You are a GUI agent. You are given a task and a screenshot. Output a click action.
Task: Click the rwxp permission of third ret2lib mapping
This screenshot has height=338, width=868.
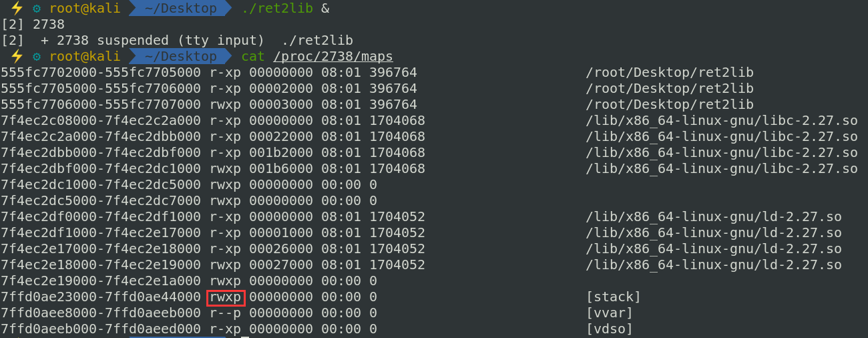tap(225, 104)
